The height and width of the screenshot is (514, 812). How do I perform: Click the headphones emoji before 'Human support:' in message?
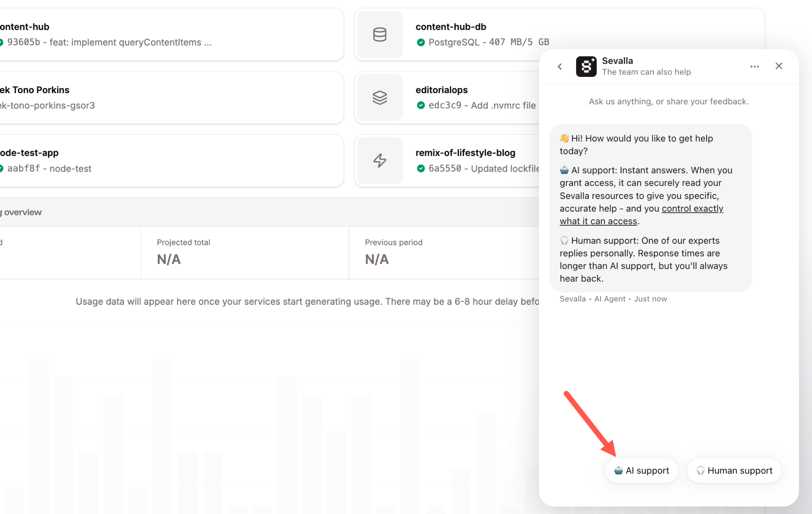point(564,241)
